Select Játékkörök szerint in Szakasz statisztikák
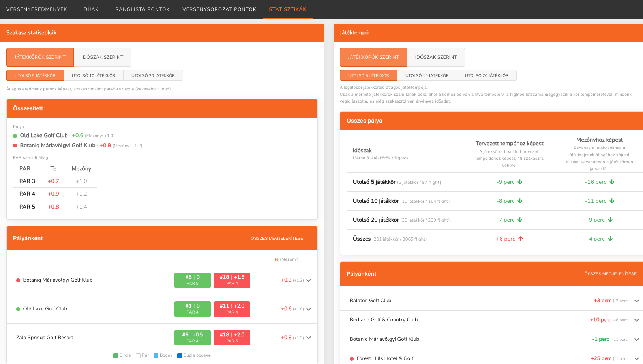This screenshot has width=643, height=364. point(40,57)
